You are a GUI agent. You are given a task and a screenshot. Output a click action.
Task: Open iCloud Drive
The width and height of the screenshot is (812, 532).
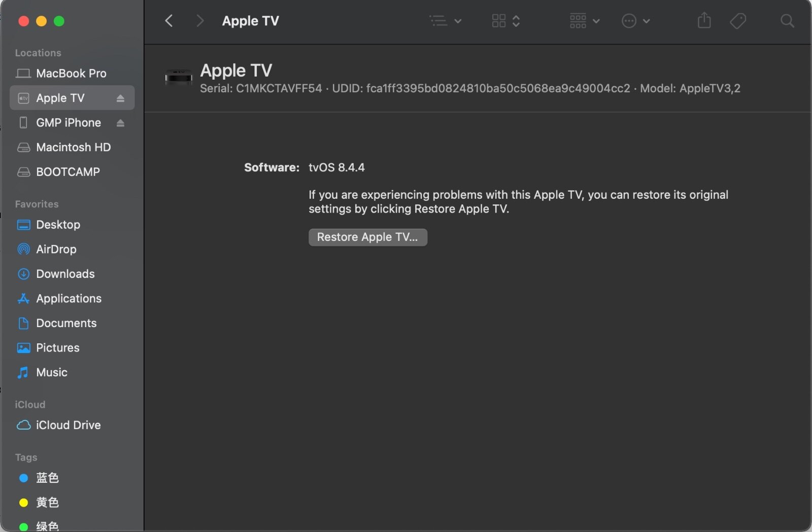point(72,425)
